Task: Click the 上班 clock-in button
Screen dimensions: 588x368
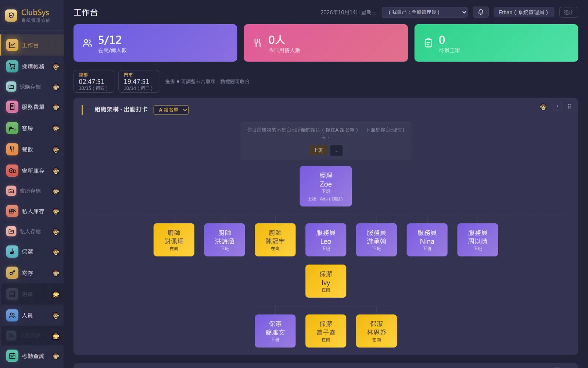Action: 318,150
